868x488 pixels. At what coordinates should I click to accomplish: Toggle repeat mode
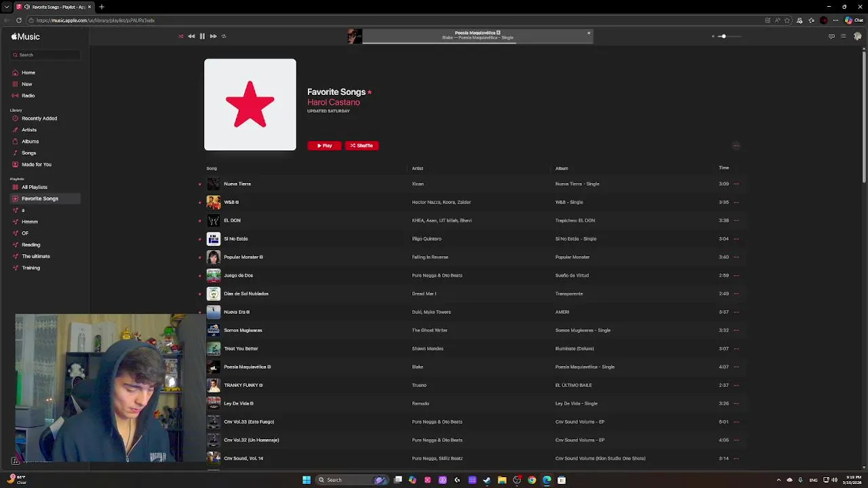click(224, 36)
